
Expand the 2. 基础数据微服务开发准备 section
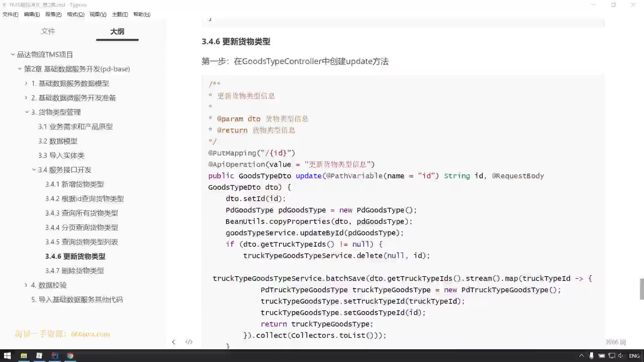pyautogui.click(x=26, y=98)
